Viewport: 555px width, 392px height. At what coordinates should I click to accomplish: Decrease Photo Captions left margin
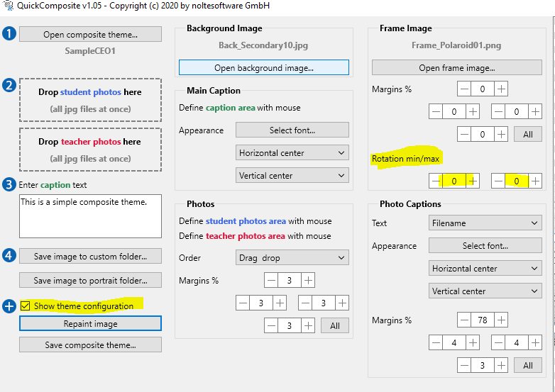pyautogui.click(x=436, y=342)
